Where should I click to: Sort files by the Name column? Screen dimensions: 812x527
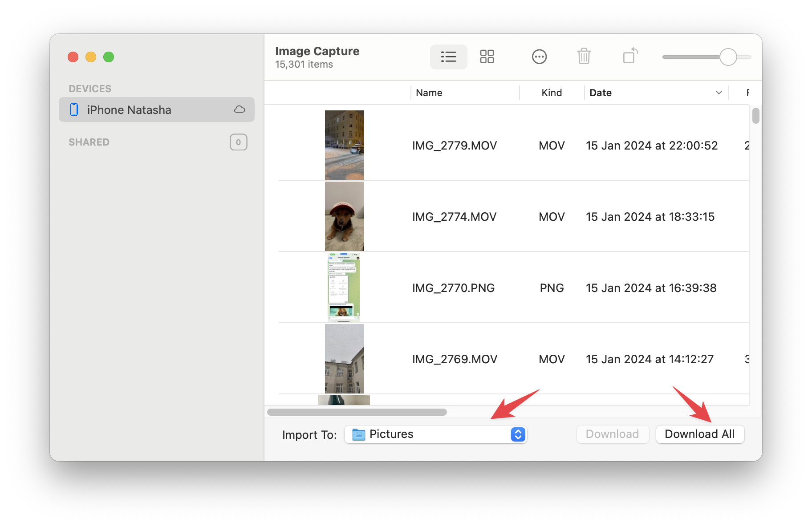tap(429, 93)
